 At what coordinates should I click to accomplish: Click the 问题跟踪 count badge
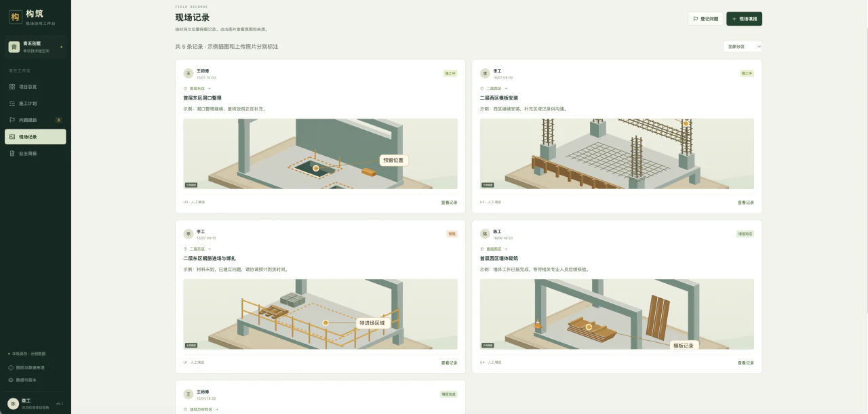click(58, 120)
